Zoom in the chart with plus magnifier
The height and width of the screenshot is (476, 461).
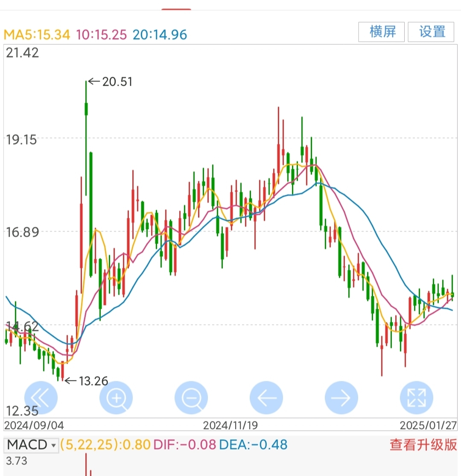pos(116,398)
